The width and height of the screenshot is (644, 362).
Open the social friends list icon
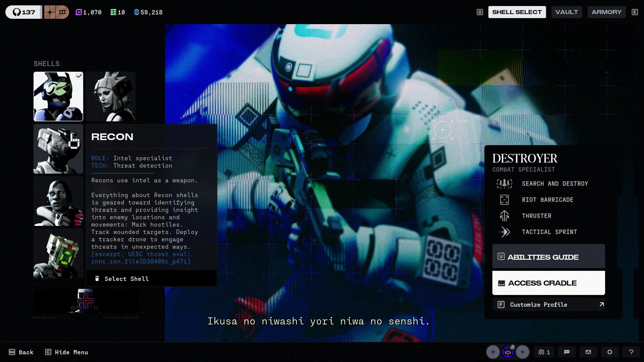(544, 352)
